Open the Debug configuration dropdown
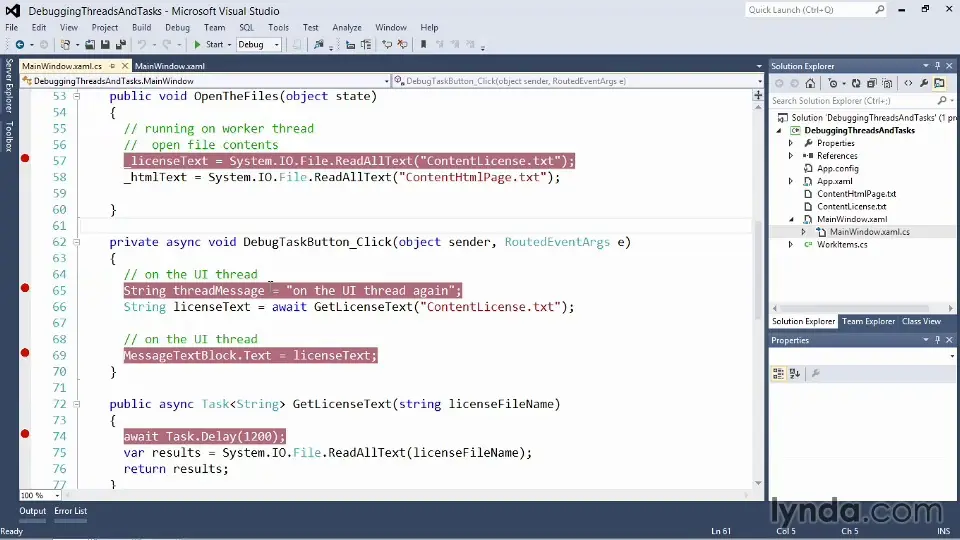960x540 pixels. (x=276, y=45)
